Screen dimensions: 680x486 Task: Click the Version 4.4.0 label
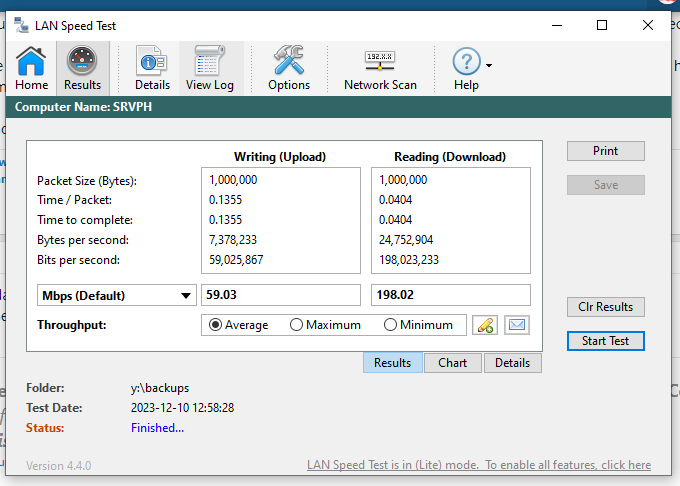tap(59, 466)
